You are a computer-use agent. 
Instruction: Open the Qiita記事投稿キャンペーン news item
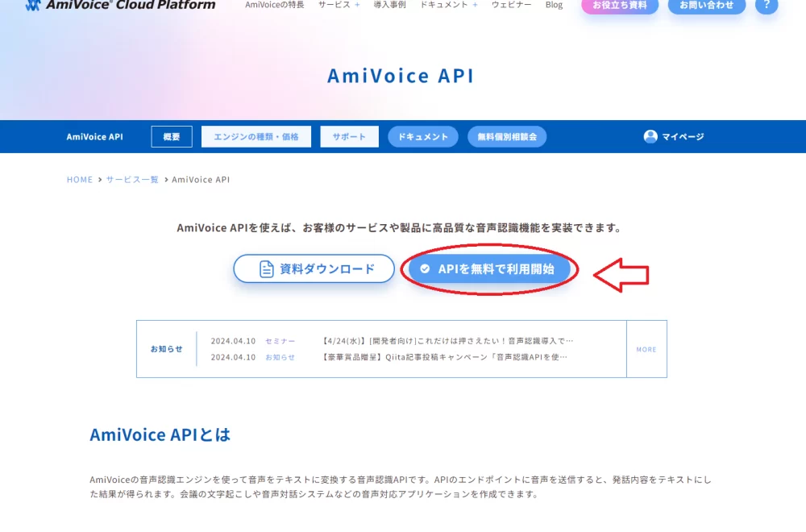click(444, 357)
